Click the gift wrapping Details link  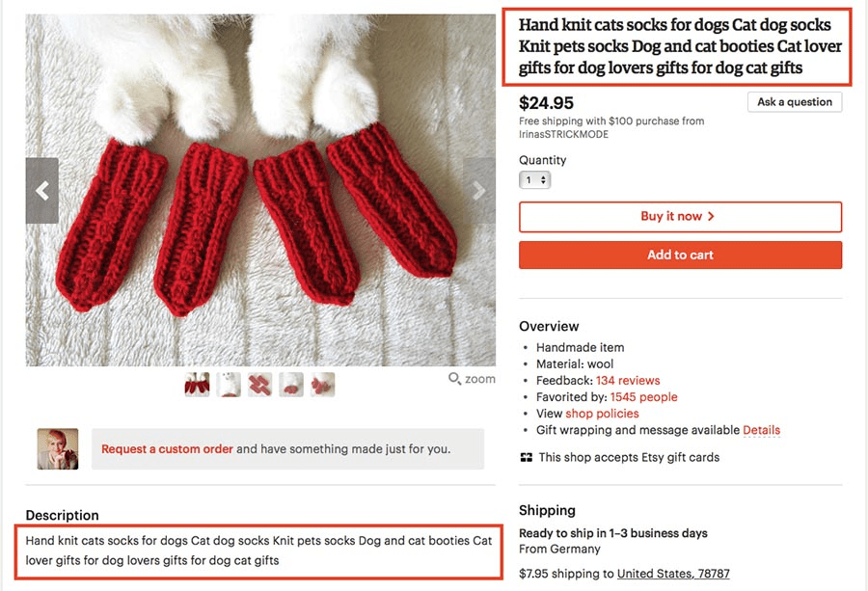point(762,430)
